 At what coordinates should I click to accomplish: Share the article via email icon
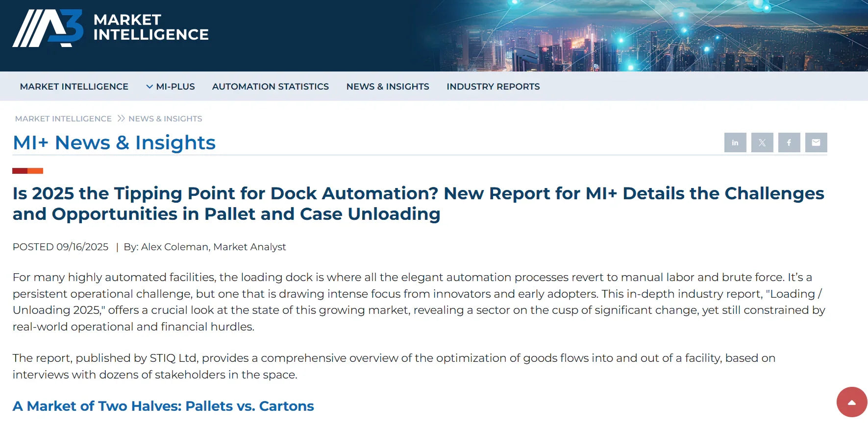pos(816,142)
